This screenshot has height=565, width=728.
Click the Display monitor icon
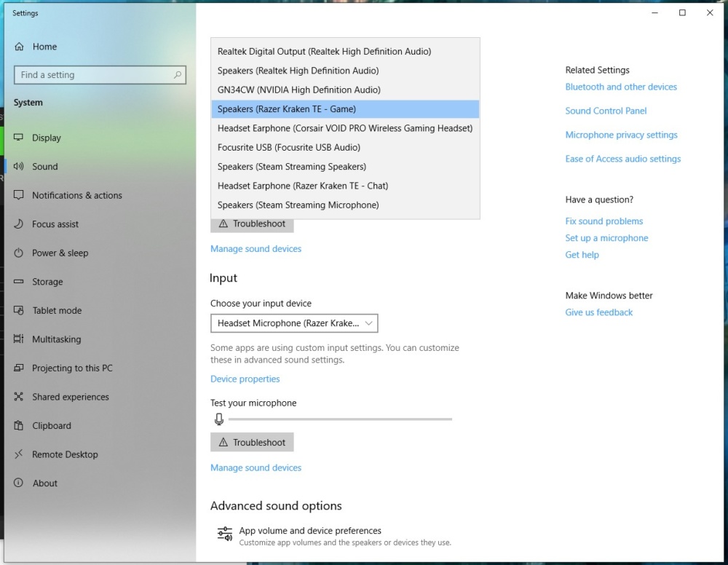pos(19,138)
